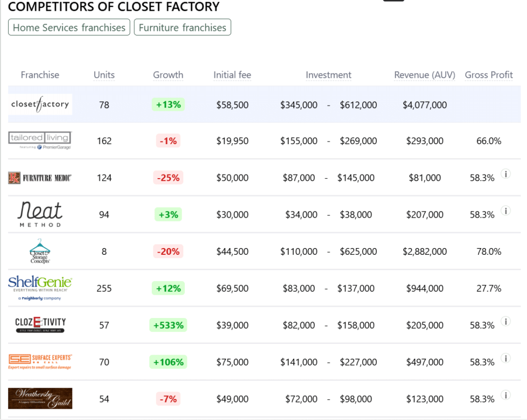
Task: Sort by the Units column header
Action: coord(104,75)
